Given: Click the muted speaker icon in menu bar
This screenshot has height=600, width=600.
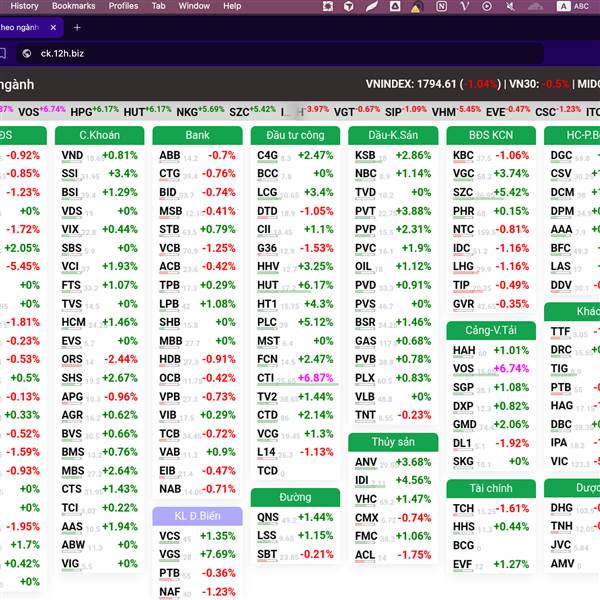Looking at the screenshot, I should coord(510,6).
